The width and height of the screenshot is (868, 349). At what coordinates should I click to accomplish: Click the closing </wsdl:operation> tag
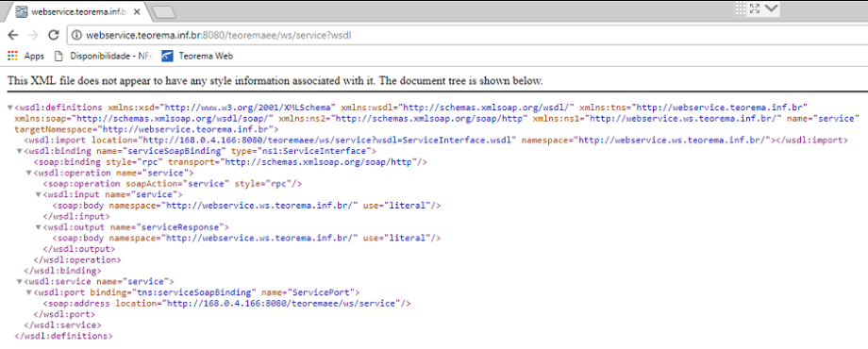[77, 259]
